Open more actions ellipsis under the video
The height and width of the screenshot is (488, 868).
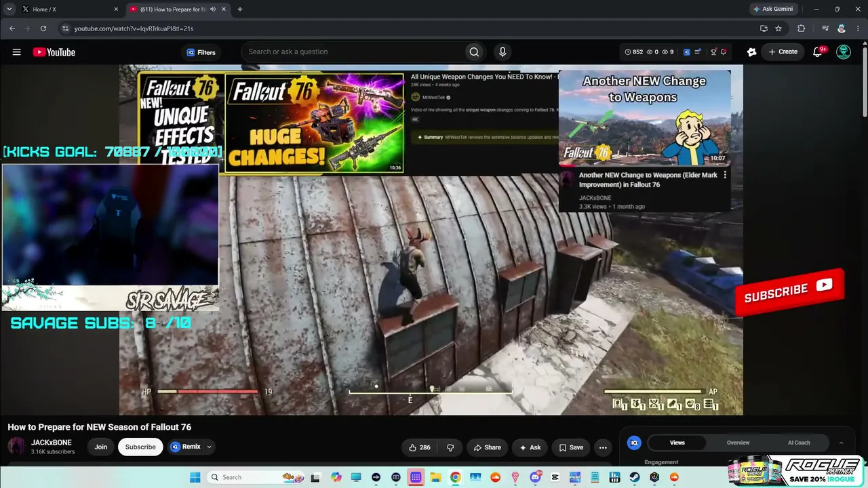point(603,447)
